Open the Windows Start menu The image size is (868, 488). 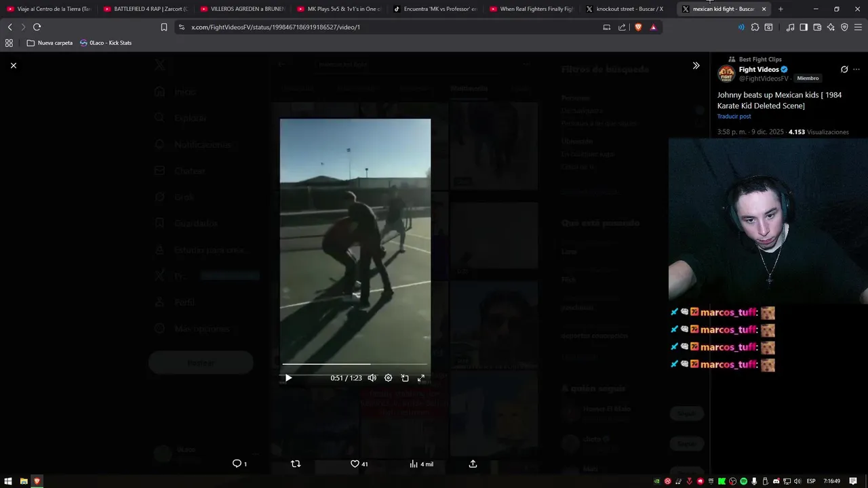8,481
